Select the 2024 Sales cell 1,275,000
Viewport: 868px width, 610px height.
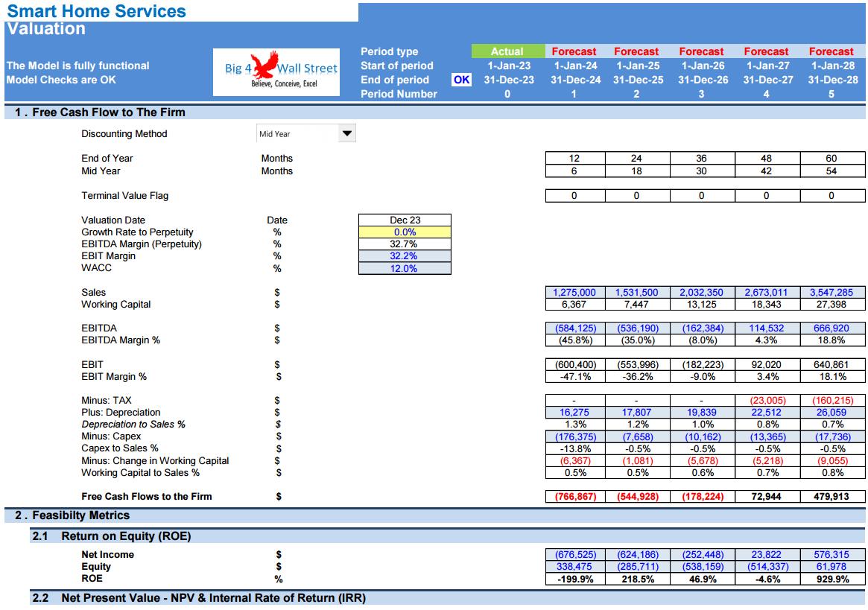(574, 292)
